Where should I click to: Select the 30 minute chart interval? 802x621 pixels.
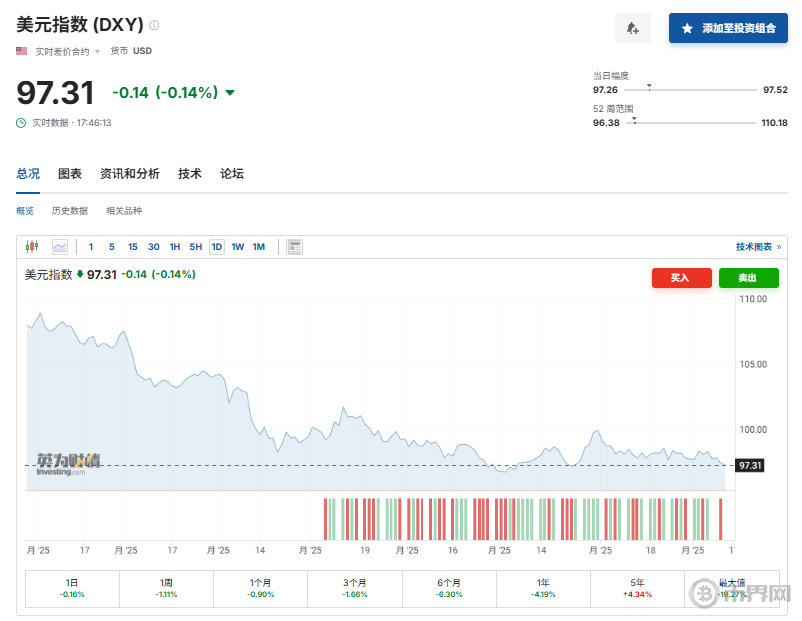tap(153, 247)
